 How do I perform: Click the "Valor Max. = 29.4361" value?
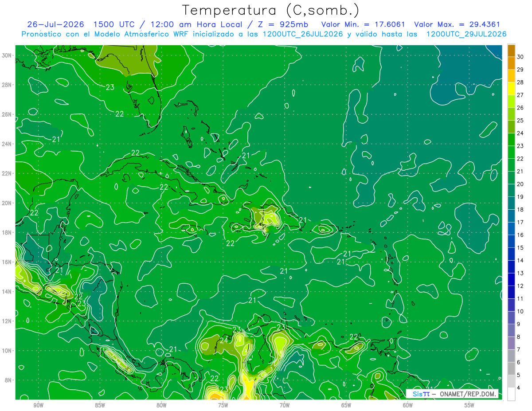tap(457, 24)
